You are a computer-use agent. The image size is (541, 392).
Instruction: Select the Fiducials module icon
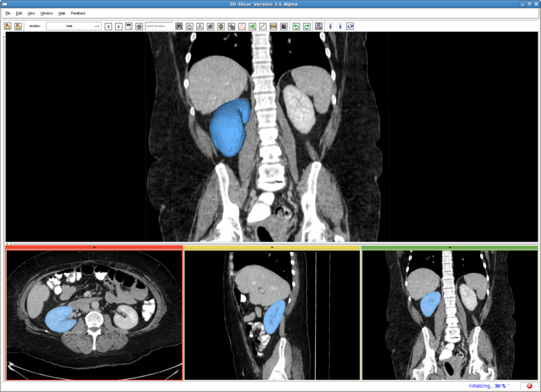point(241,26)
